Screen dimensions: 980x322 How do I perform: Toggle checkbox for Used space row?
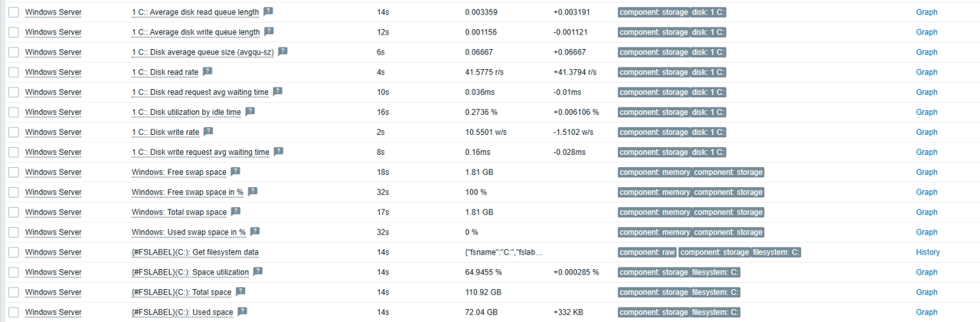coord(13,311)
